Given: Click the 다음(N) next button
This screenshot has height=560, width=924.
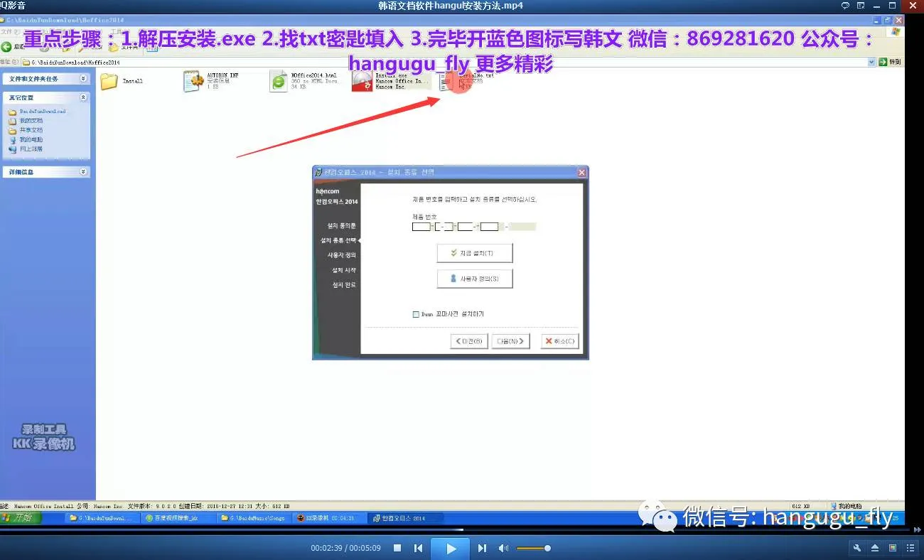Looking at the screenshot, I should (x=512, y=341).
